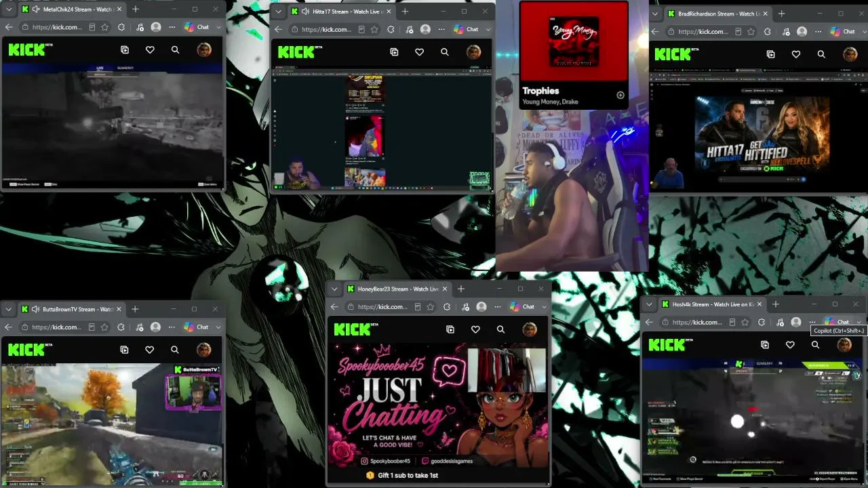Favorite the page in ButtaBrownTV window
868x488 pixels.
(x=104, y=327)
